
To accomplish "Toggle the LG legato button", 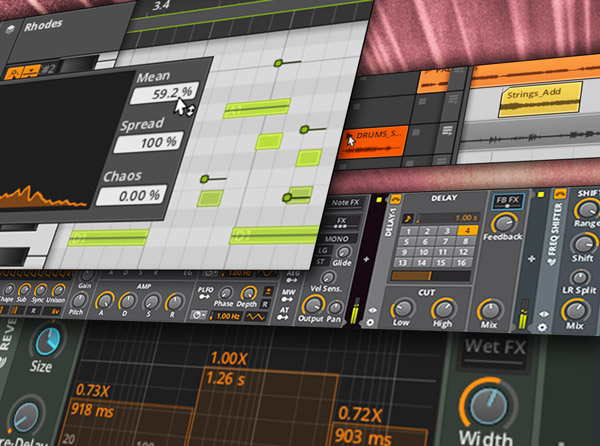I will pyautogui.click(x=323, y=251).
